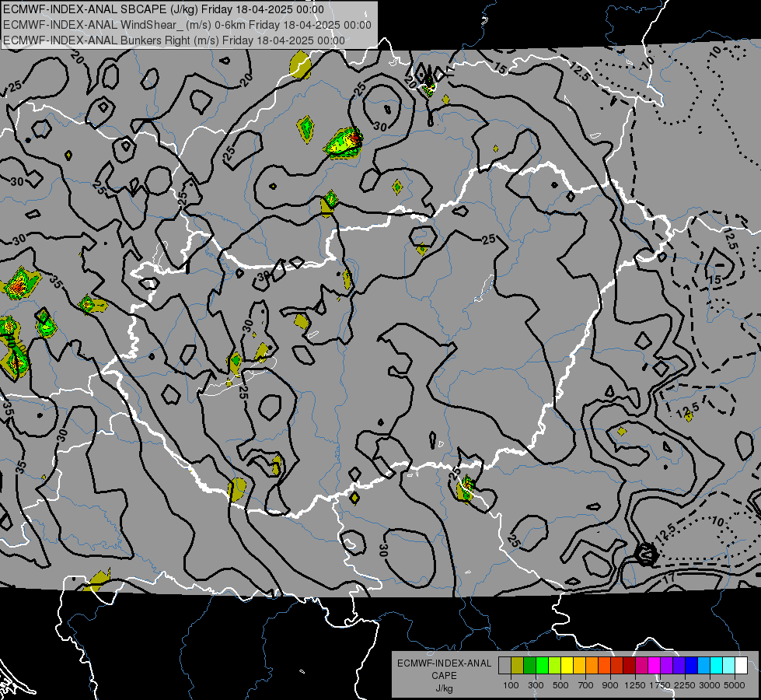Image resolution: width=761 pixels, height=700 pixels.
Task: Click the CAPE label in the legend
Action: [444, 676]
